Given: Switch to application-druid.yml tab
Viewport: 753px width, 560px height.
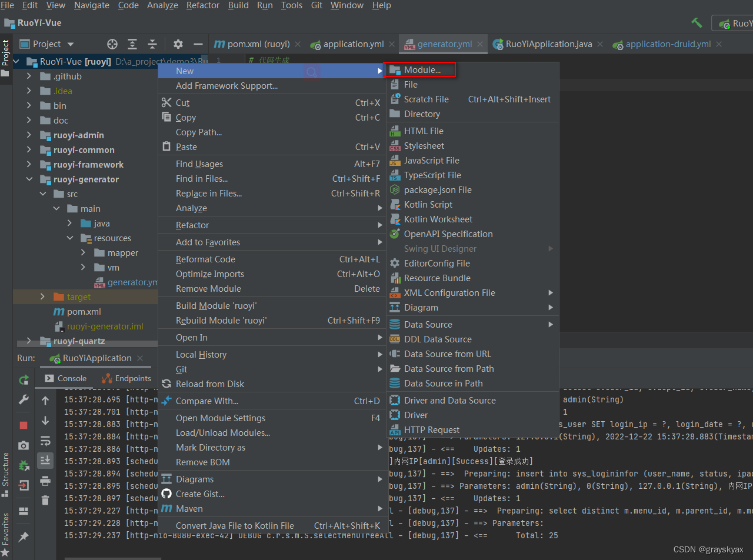Looking at the screenshot, I should [x=668, y=44].
